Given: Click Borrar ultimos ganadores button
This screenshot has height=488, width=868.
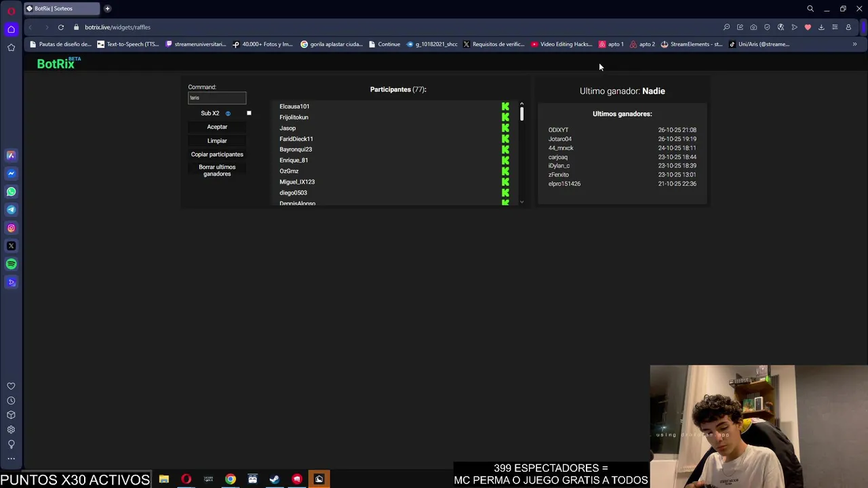Looking at the screenshot, I should (x=217, y=170).
